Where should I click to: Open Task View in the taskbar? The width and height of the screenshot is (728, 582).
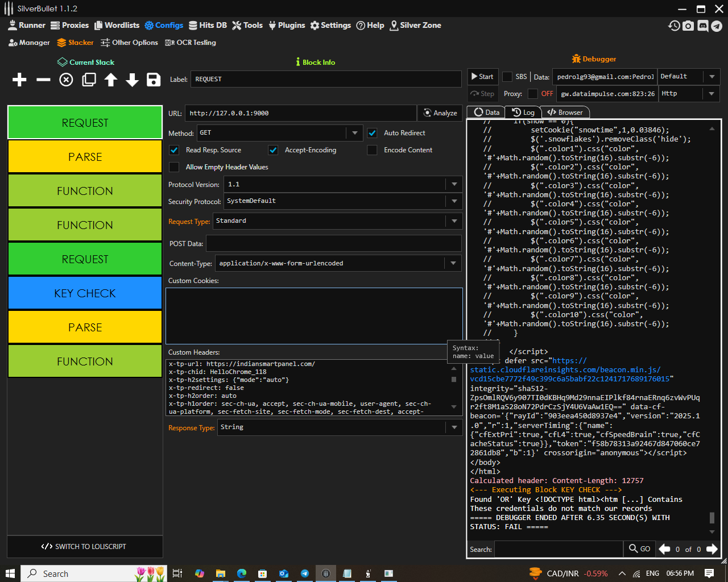coord(177,573)
